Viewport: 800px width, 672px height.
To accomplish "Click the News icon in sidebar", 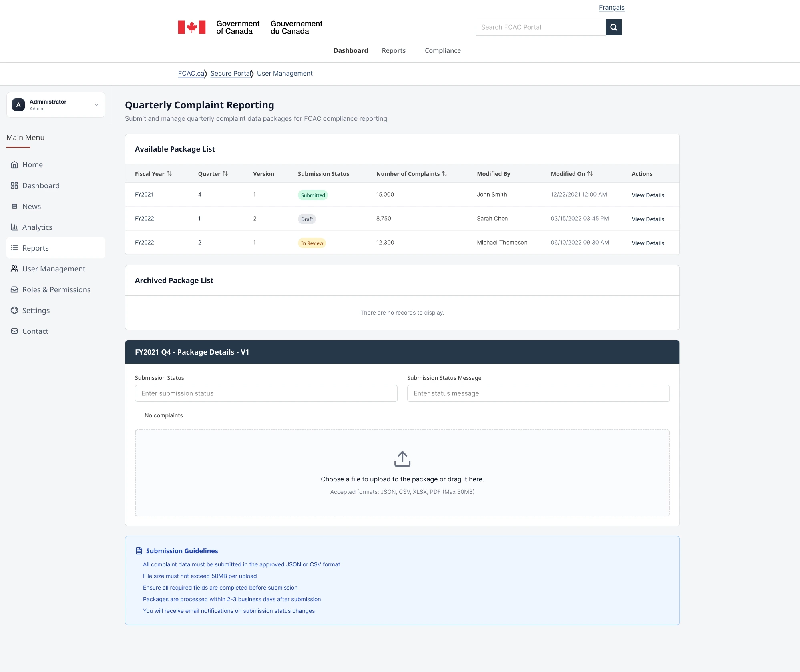I will click(14, 206).
